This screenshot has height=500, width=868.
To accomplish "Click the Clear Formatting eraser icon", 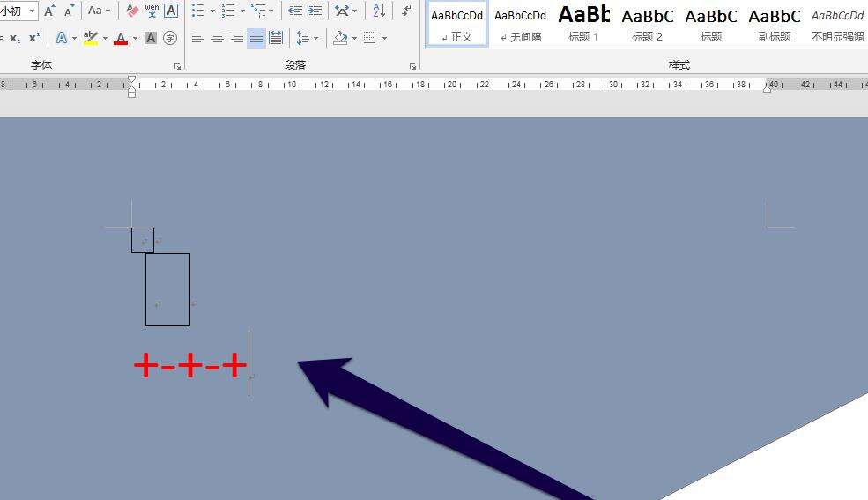I will click(132, 11).
